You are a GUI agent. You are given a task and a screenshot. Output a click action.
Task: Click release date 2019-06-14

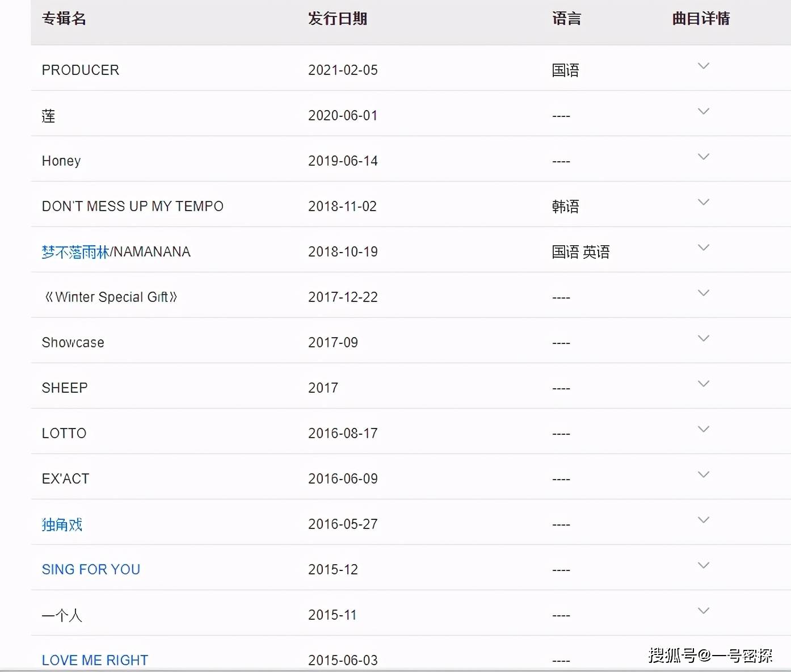pos(343,161)
